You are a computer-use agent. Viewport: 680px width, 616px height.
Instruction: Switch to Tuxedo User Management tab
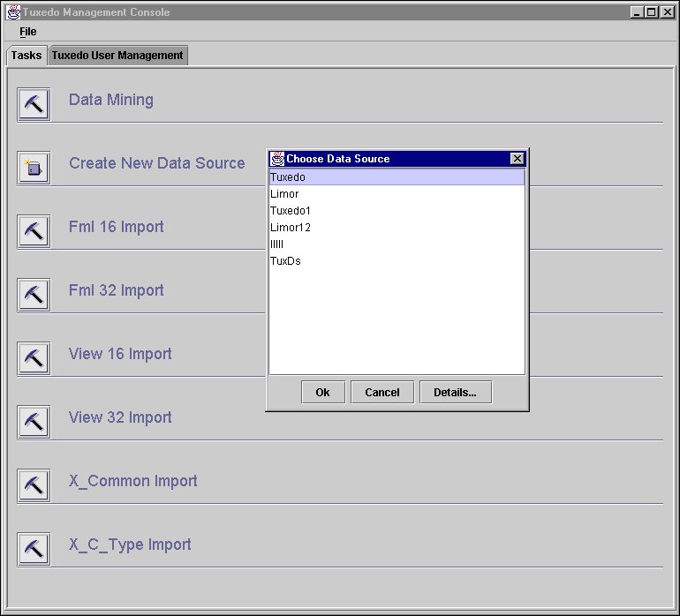click(117, 56)
